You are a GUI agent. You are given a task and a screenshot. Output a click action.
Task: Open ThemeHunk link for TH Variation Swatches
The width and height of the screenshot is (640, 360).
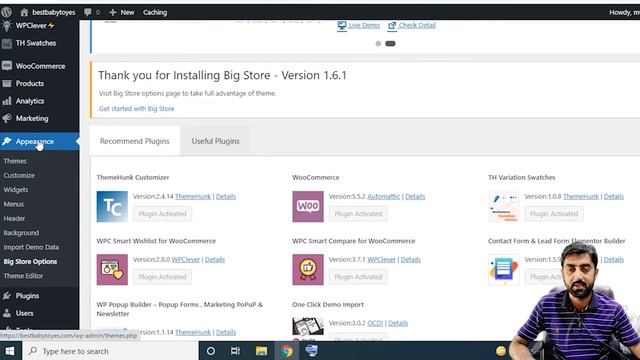point(581,196)
